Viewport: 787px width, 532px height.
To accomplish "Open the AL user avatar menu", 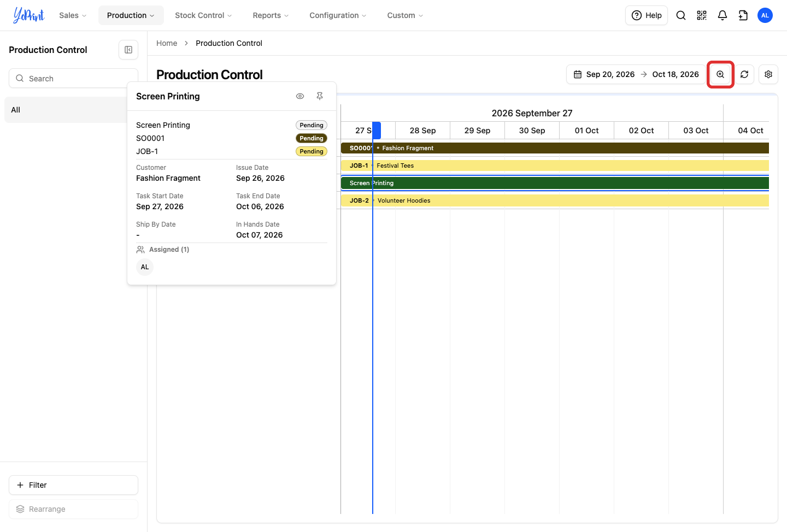I will (765, 15).
